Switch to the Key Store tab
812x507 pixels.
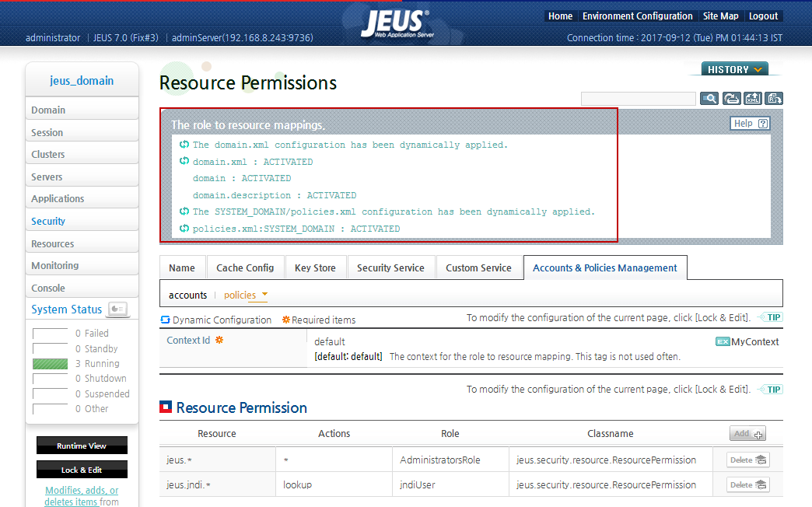coord(315,267)
